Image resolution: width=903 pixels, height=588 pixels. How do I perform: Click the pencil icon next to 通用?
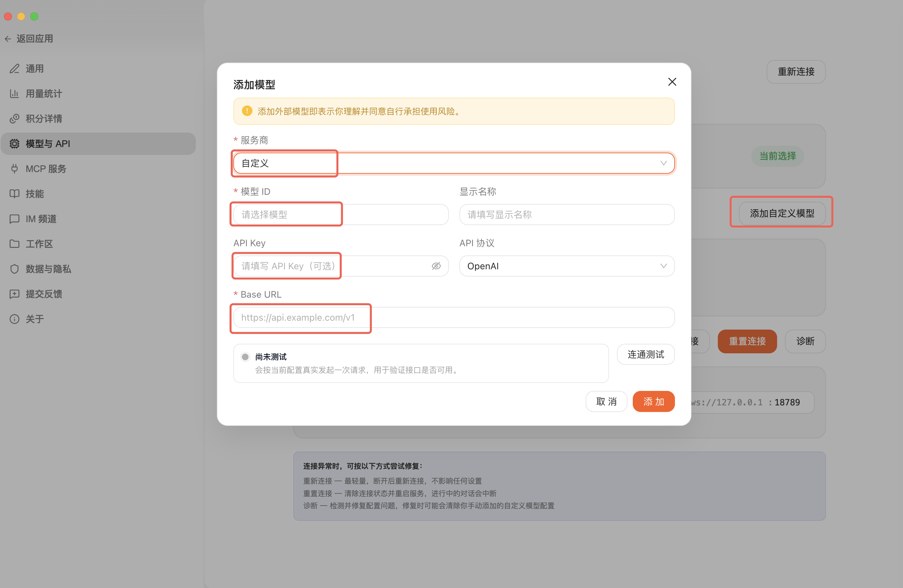click(15, 69)
